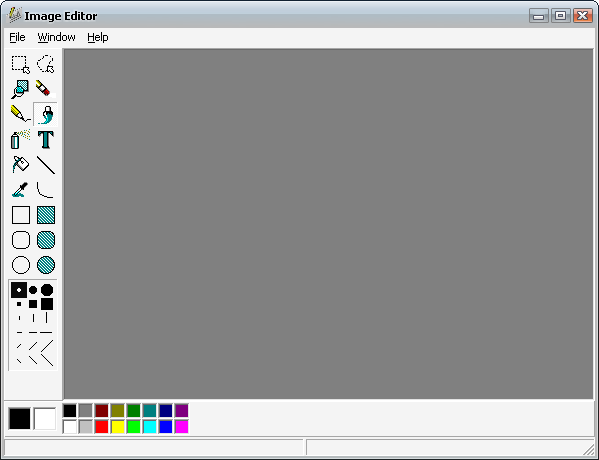
Task: Open the Help menu
Action: tap(98, 37)
